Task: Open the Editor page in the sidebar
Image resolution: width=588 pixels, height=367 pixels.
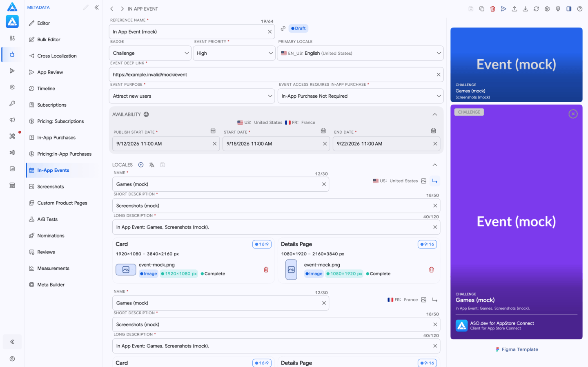Action: pos(62,23)
